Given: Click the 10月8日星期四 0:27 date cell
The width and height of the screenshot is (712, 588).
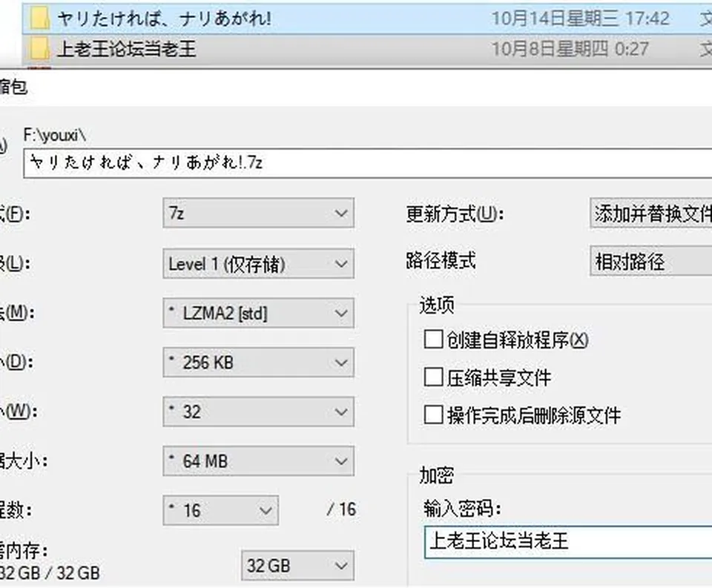Looking at the screenshot, I should [570, 49].
